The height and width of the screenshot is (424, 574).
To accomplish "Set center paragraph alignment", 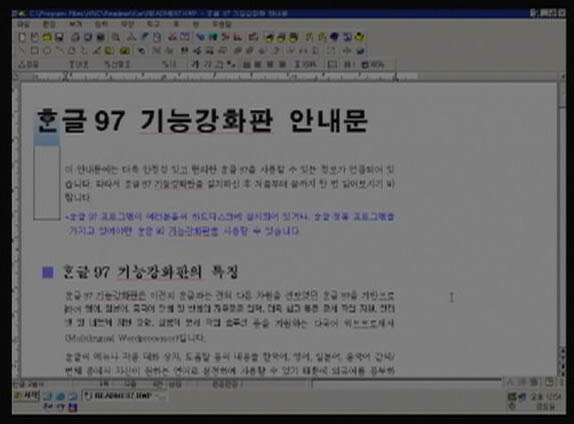I will tap(258, 64).
